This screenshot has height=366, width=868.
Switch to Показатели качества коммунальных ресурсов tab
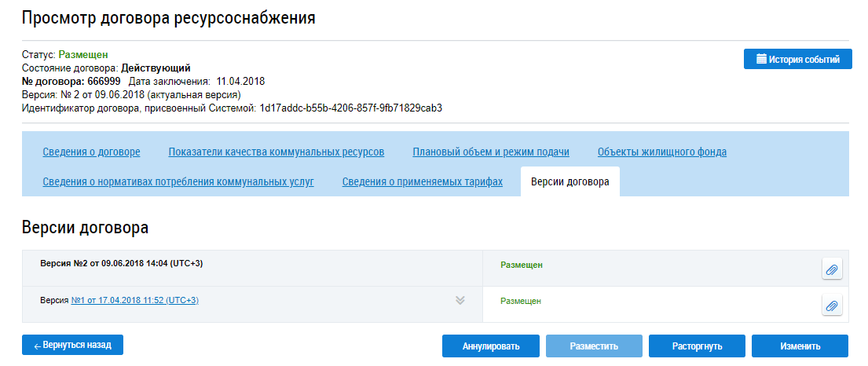(x=277, y=152)
